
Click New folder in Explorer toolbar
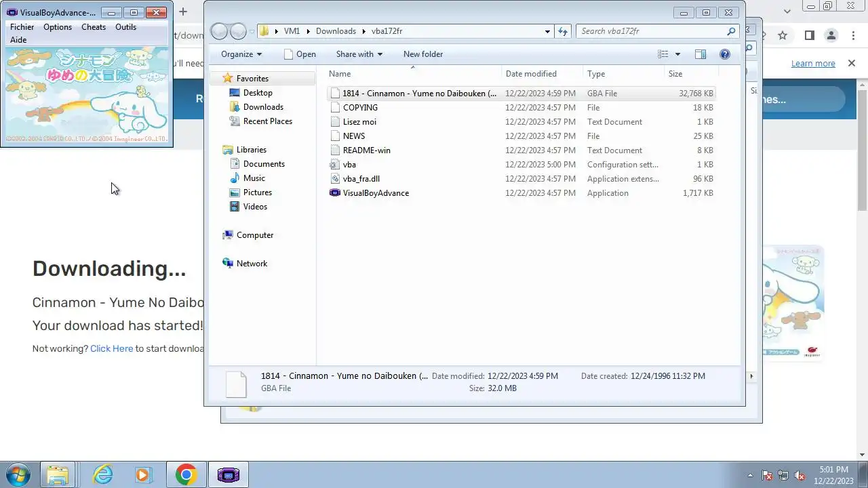pos(423,54)
